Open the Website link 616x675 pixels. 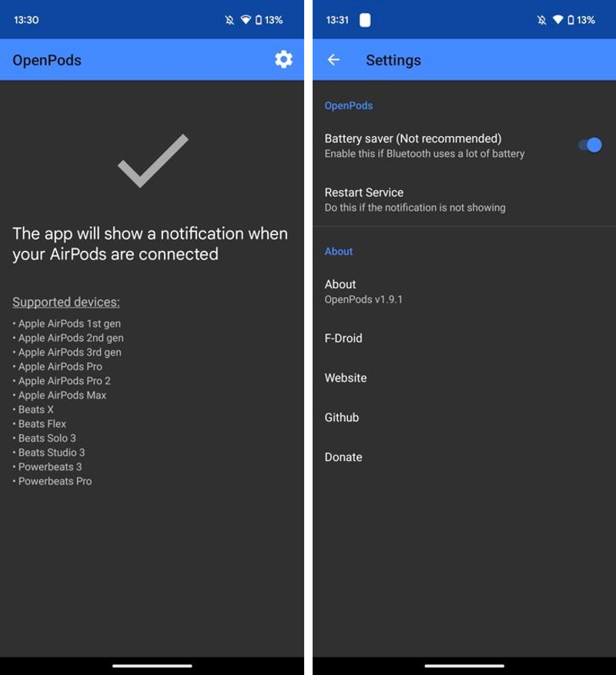464,378
